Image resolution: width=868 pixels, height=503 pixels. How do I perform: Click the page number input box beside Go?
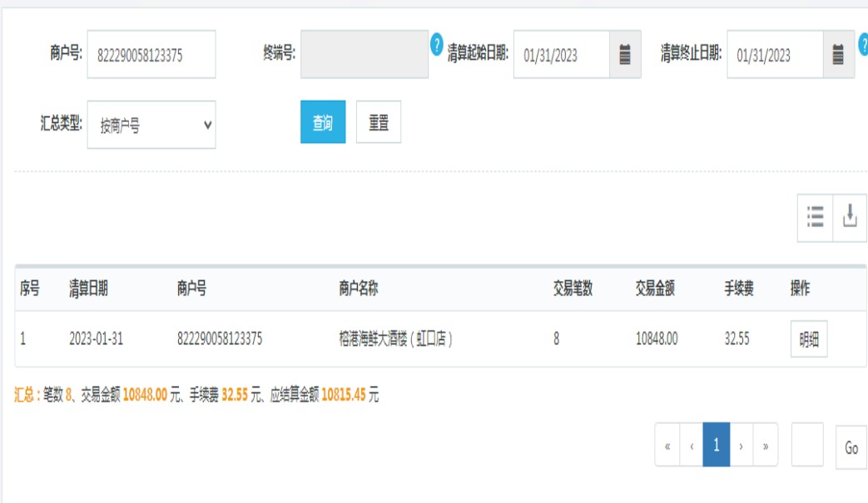click(807, 446)
